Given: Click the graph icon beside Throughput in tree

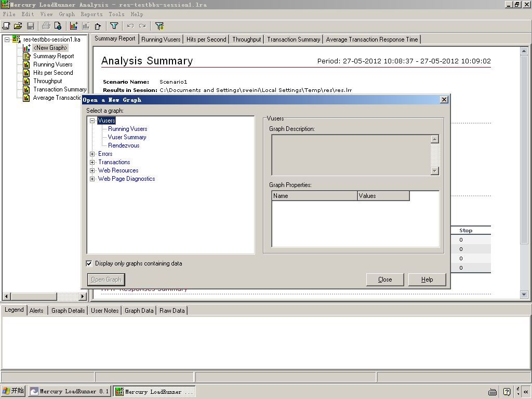Looking at the screenshot, I should (x=26, y=81).
